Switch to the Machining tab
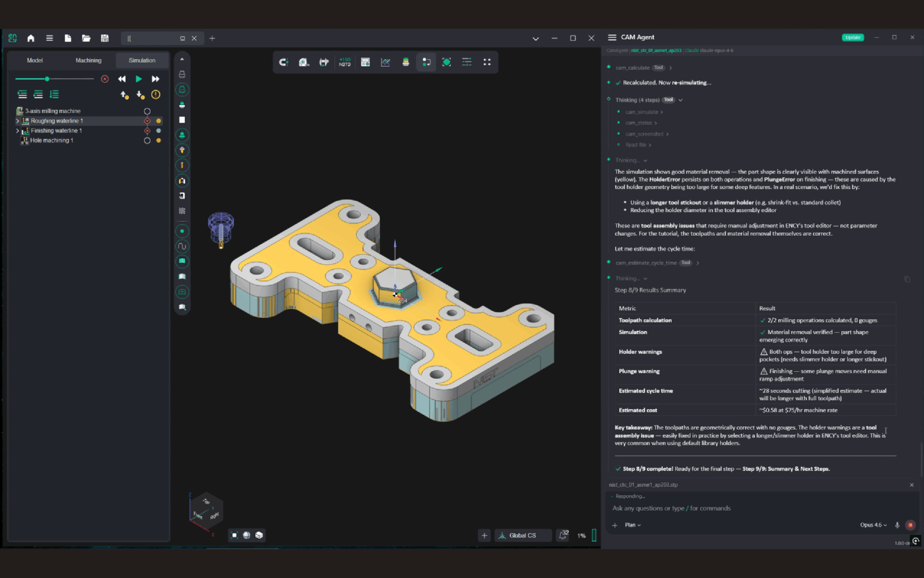The width and height of the screenshot is (924, 578). coord(88,60)
